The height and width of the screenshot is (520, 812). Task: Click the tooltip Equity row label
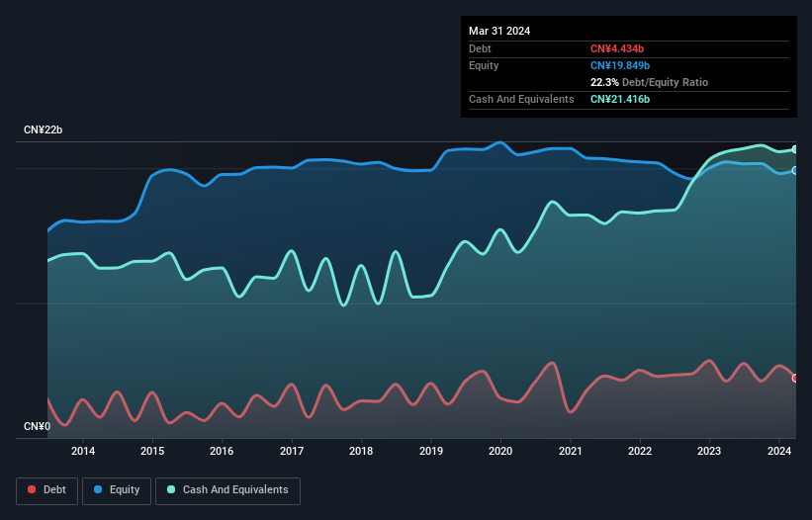[484, 65]
